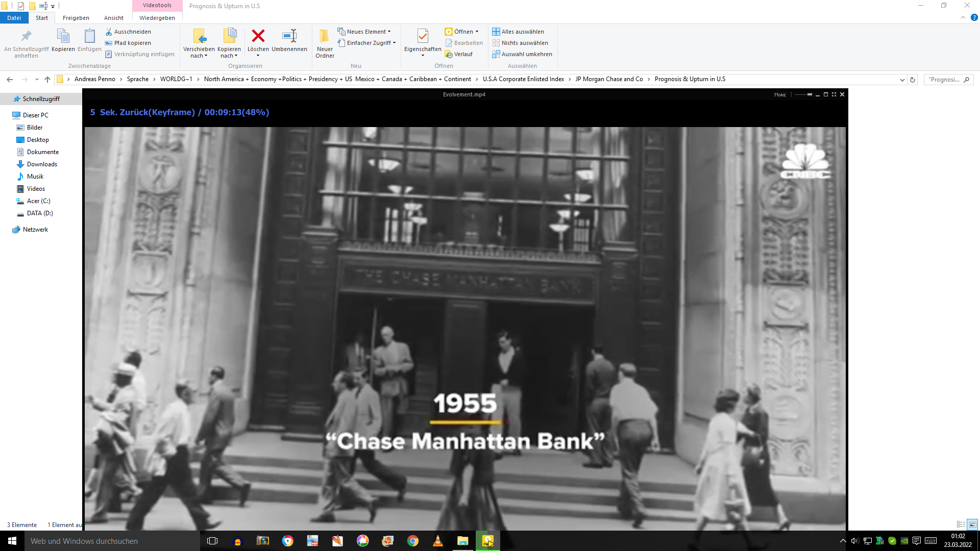
Task: Collapse the ribbon with the chevron arrow
Action: (x=963, y=17)
